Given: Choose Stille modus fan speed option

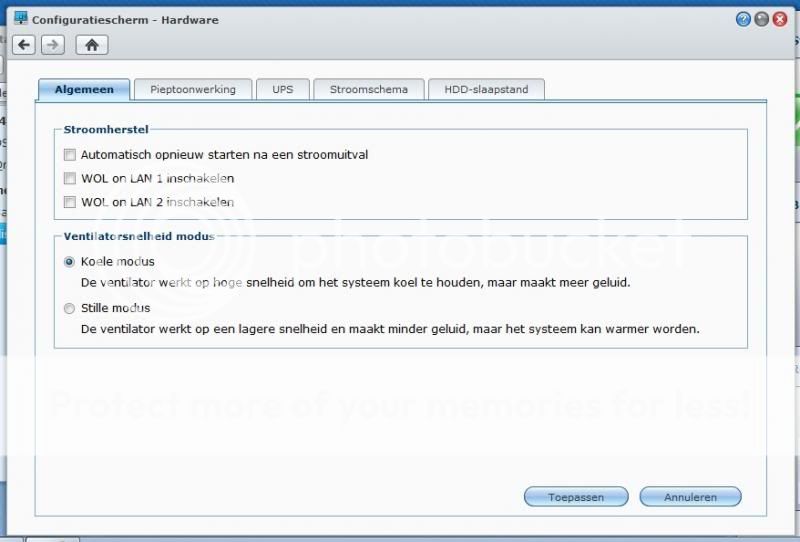Looking at the screenshot, I should coord(69,309).
